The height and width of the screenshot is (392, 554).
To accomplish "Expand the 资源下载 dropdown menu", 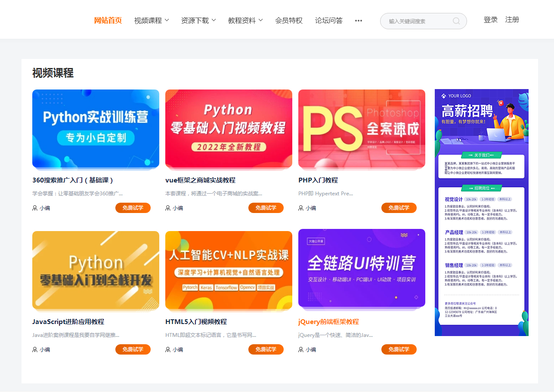I will pyautogui.click(x=198, y=20).
